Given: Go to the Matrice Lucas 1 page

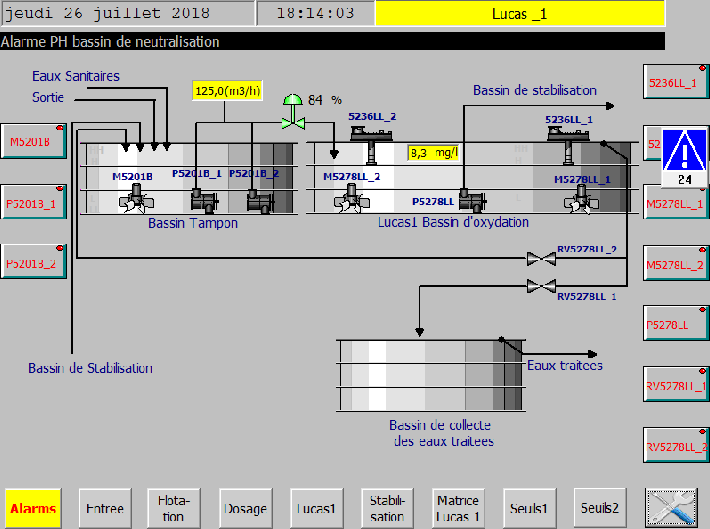Looking at the screenshot, I should [458, 508].
